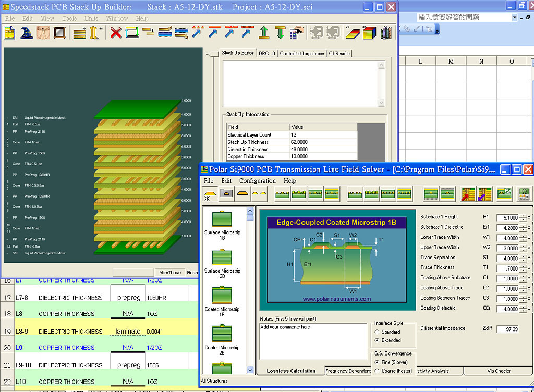534x392 pixels.
Task: Click the green up arrow toolbar icon
Action: coord(264,33)
